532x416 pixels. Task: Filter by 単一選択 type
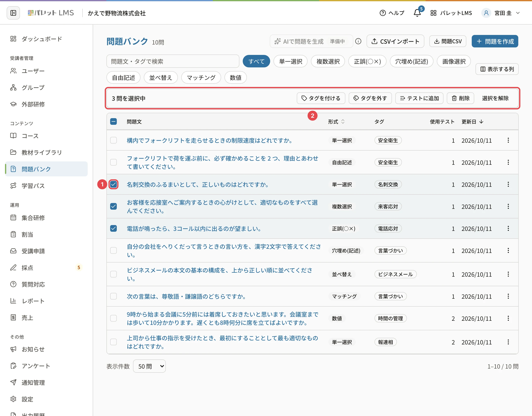point(291,61)
